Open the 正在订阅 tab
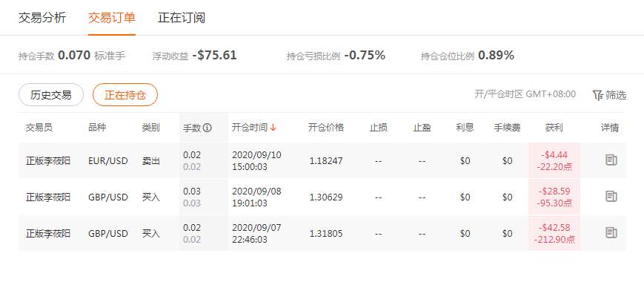Screen dimensions: 644x288 182,18
